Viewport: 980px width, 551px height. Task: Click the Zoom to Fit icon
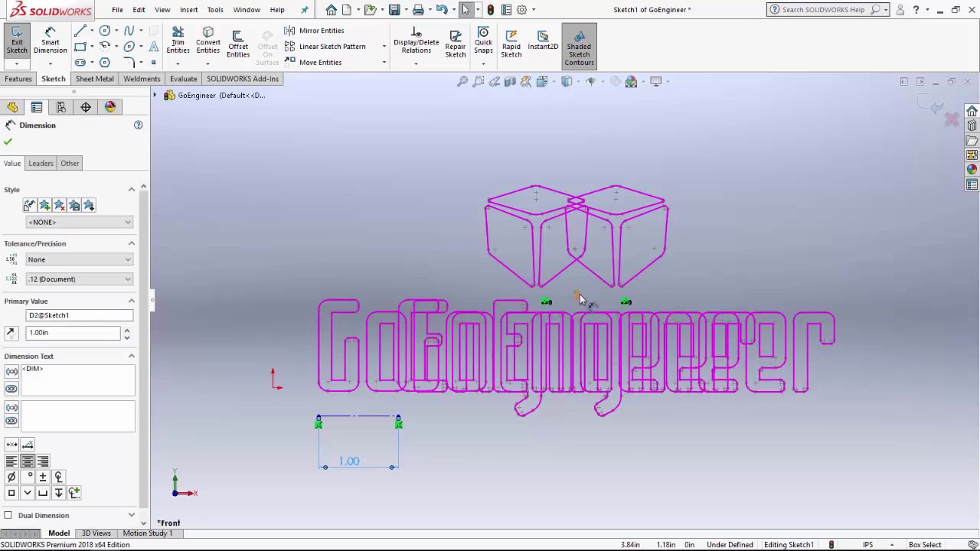pos(462,81)
